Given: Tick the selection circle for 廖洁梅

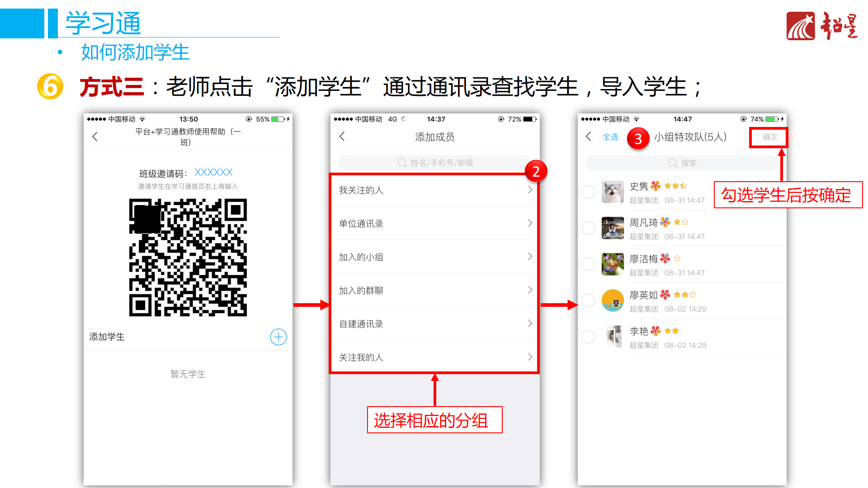Looking at the screenshot, I should point(588,264).
